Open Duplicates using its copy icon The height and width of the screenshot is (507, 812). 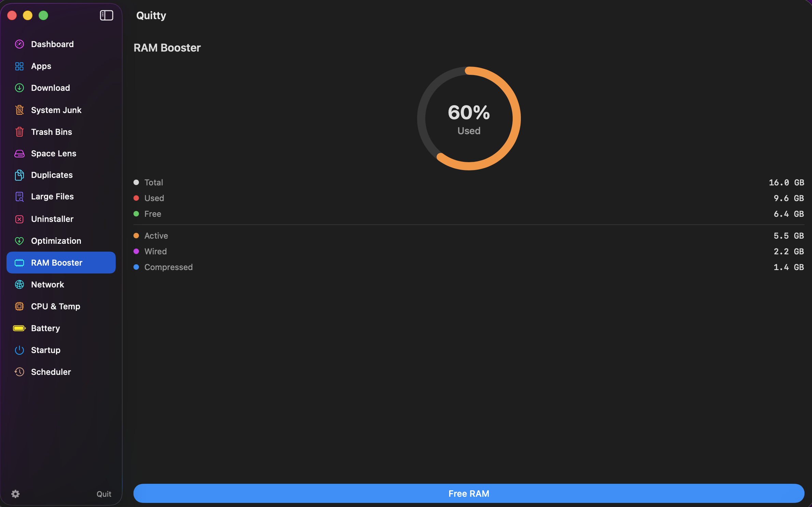point(19,175)
